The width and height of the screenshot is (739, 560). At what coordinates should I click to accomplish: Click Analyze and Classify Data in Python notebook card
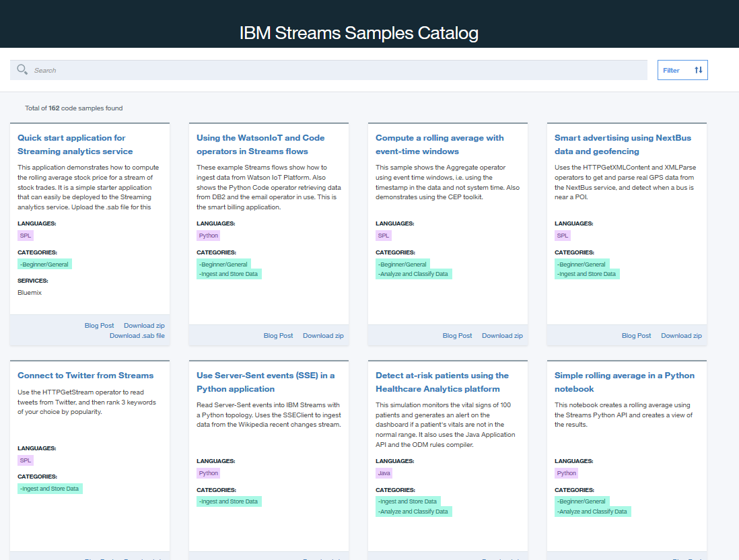pos(592,512)
